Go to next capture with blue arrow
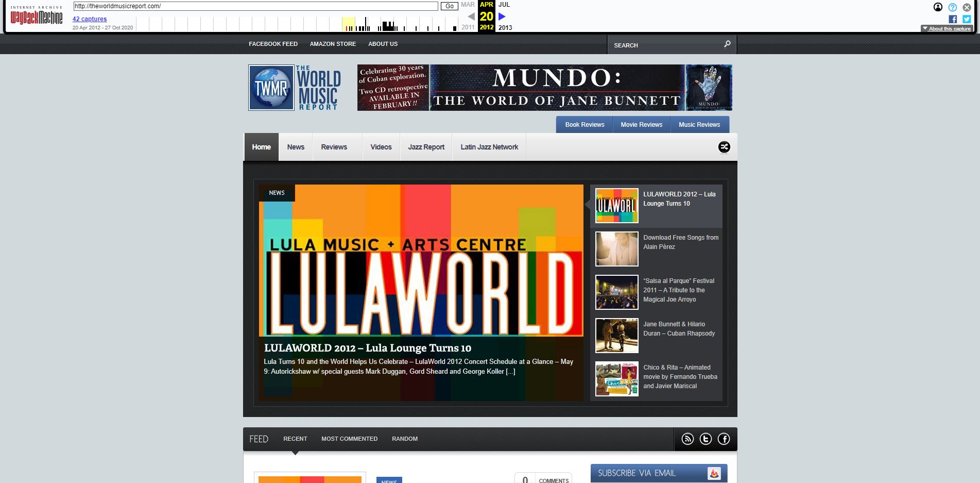 [502, 16]
